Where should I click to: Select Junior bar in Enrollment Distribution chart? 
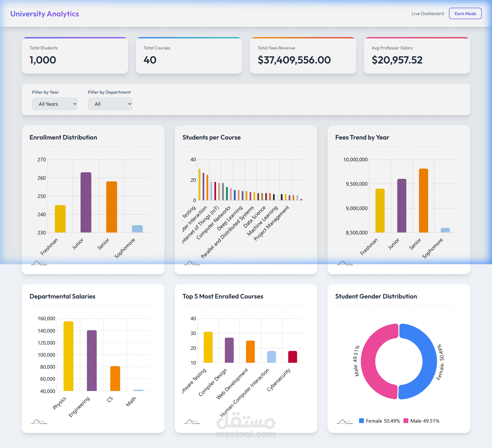coord(86,202)
